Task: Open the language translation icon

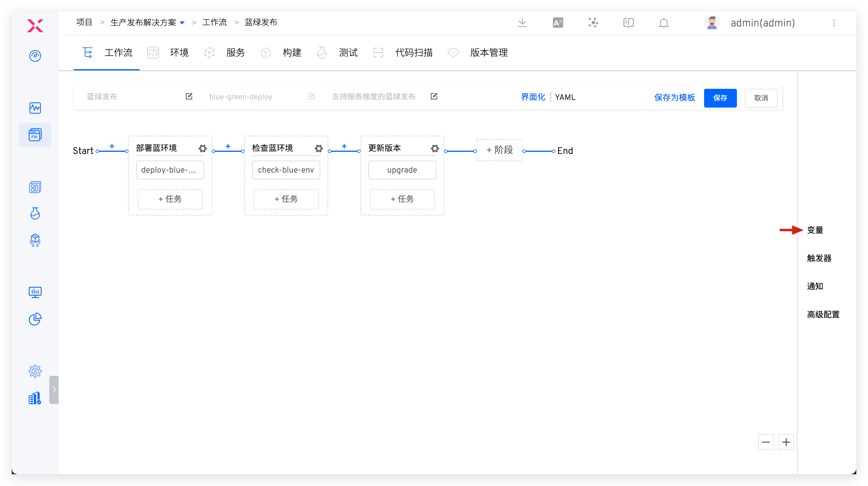Action: tap(558, 23)
